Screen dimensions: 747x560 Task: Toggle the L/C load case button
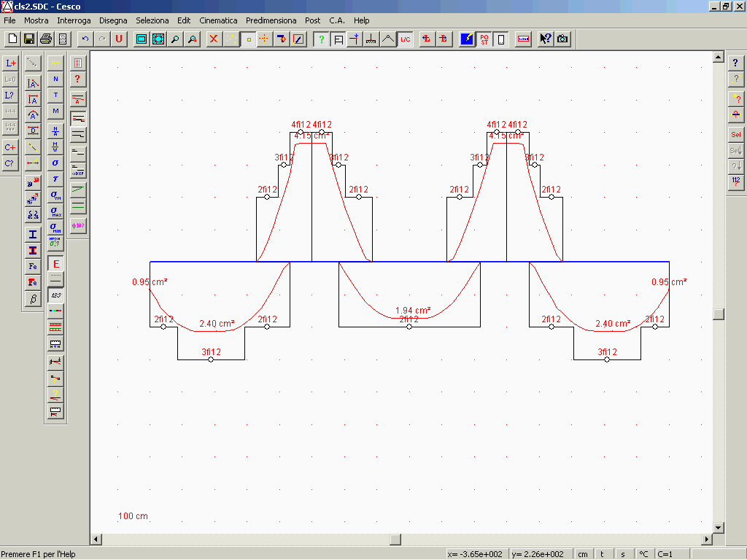click(x=406, y=39)
